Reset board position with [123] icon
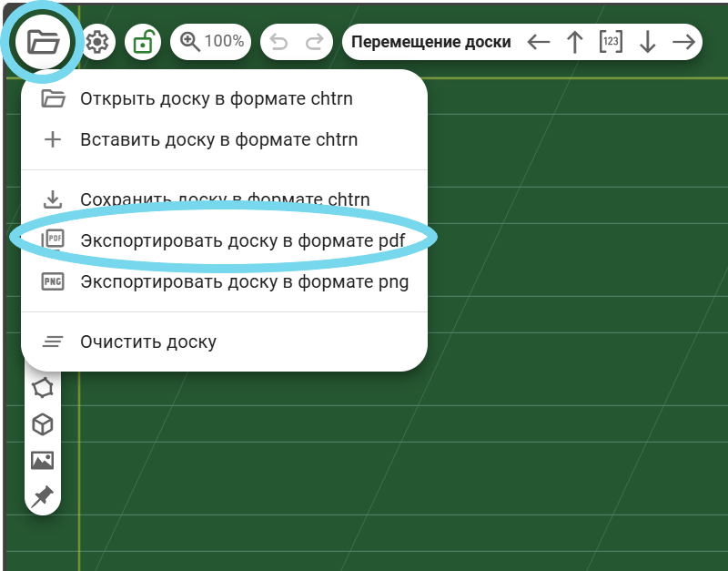 (611, 42)
